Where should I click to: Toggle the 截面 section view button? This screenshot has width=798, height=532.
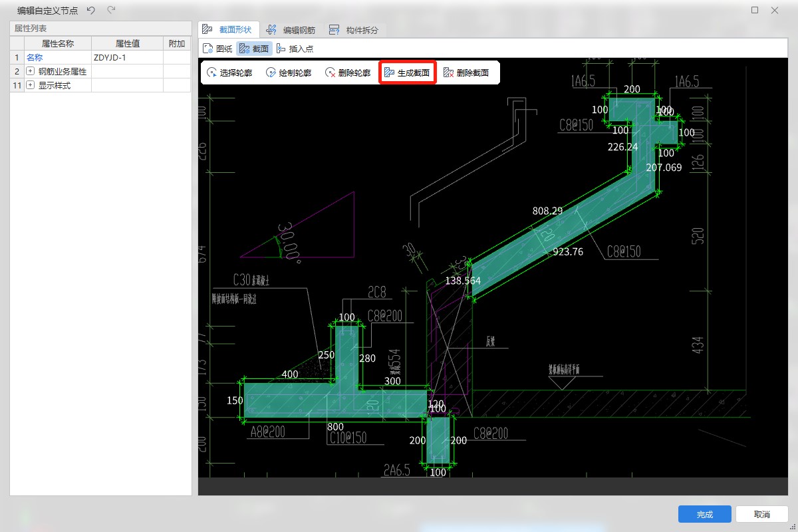tap(255, 49)
